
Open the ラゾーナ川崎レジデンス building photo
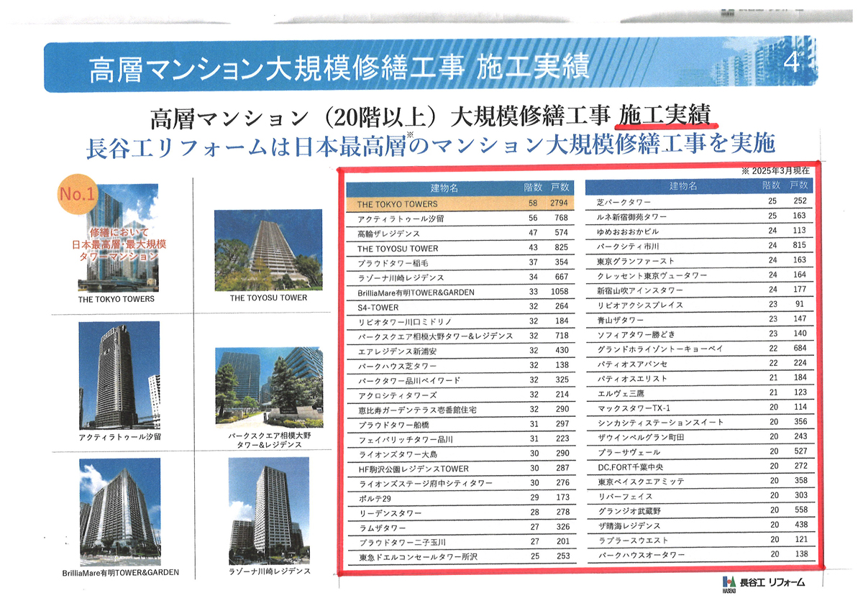(x=268, y=509)
